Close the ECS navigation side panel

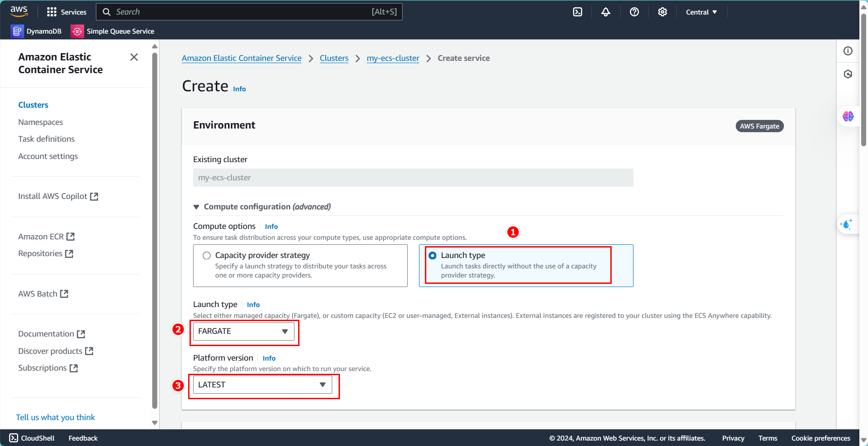(x=134, y=57)
